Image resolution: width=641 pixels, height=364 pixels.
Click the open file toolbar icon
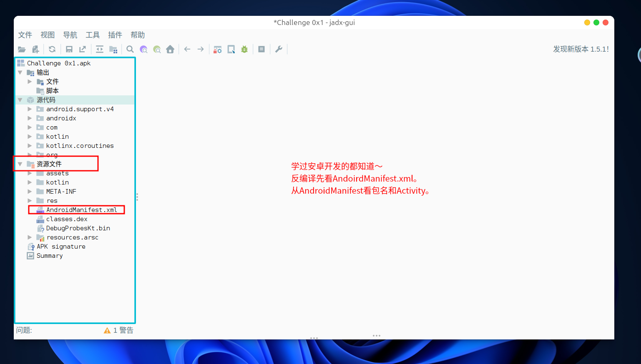coord(22,50)
